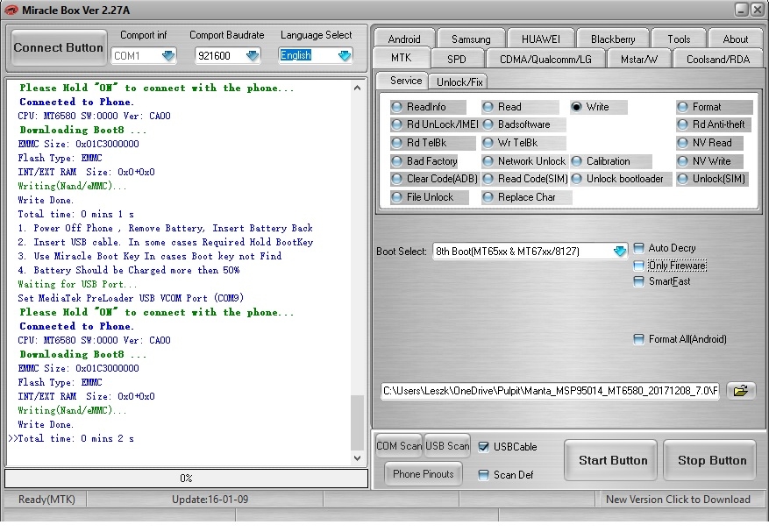Enable the Format All(Android) checkbox

(638, 339)
